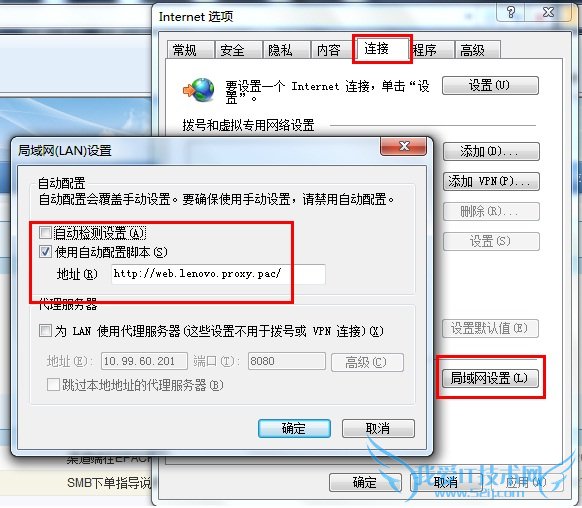
Task: Click the script address input field
Action: tap(218, 274)
